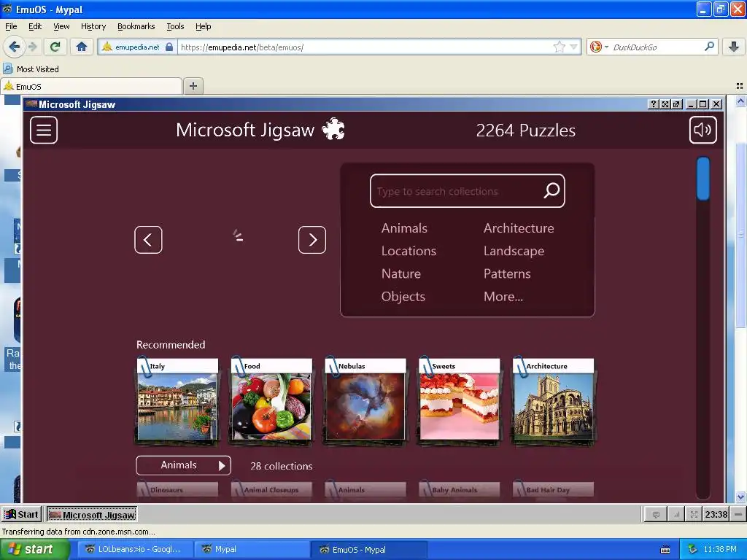
Task: Open the Sweets puzzle collection
Action: (x=459, y=402)
